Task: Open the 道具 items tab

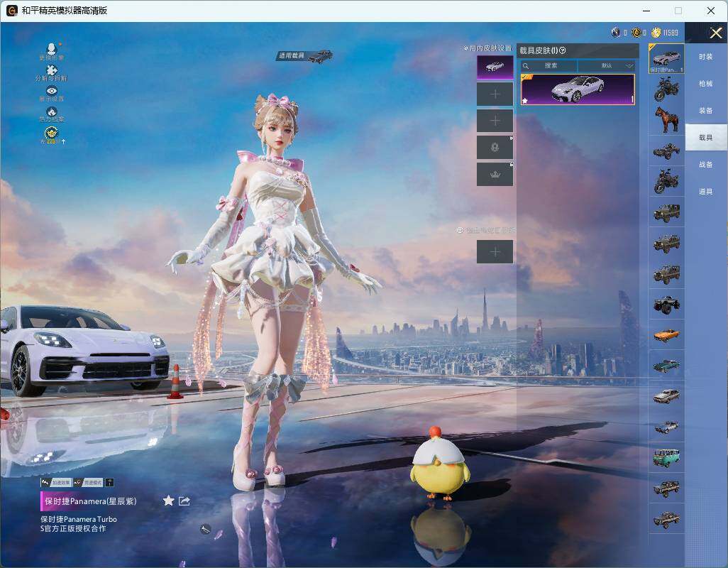Action: click(x=706, y=192)
